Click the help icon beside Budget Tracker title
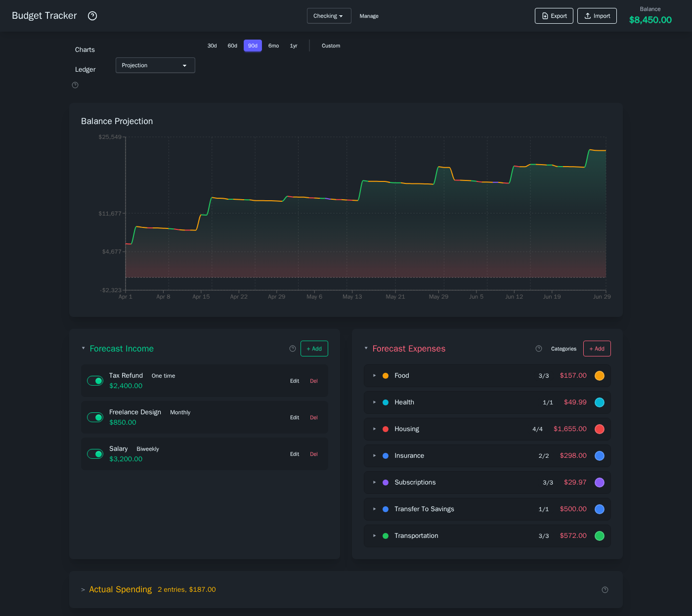Screen dimensions: 692x616 92,16
